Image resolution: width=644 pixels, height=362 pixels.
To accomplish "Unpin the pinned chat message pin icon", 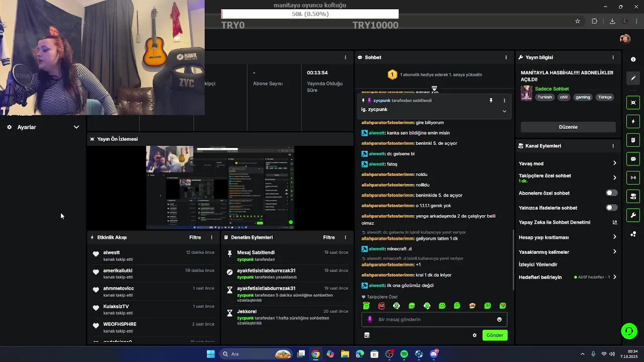I will tap(491, 101).
